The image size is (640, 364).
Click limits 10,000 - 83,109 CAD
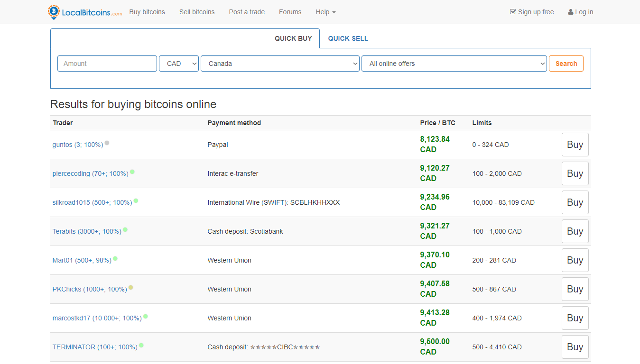click(503, 202)
